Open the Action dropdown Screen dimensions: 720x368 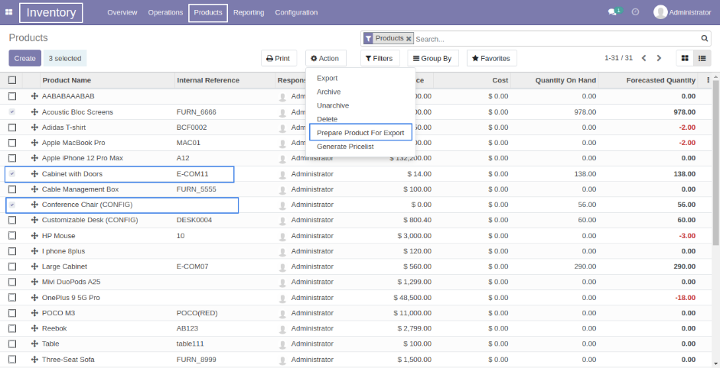[x=325, y=58]
